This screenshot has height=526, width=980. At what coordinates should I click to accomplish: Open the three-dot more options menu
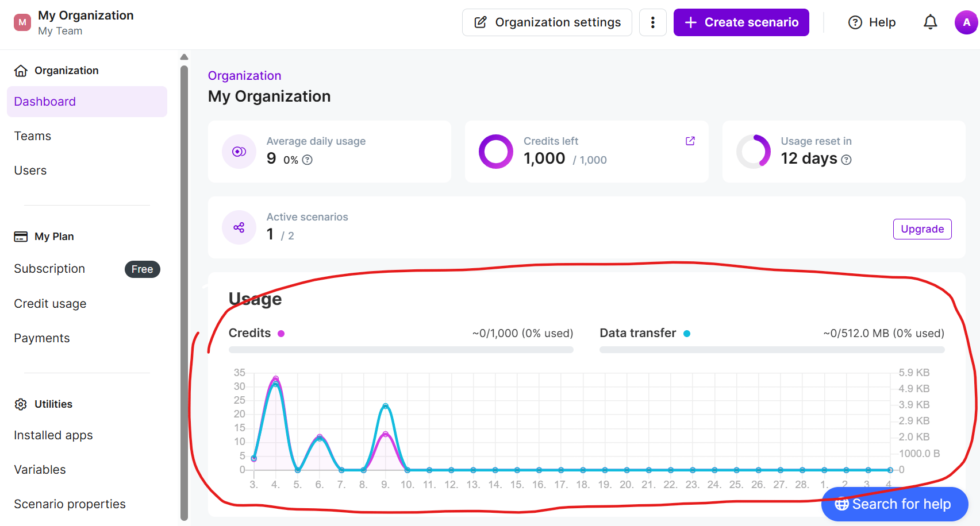653,22
